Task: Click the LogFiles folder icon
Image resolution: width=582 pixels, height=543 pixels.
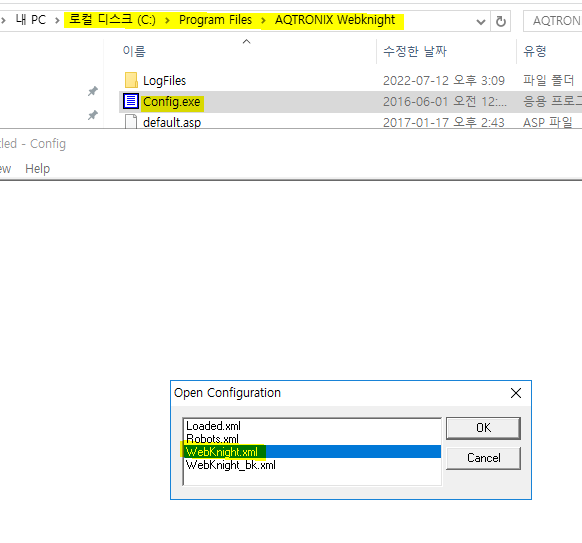Action: coord(131,80)
